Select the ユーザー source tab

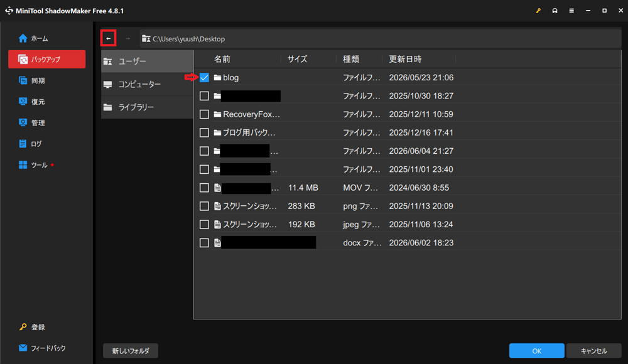click(147, 62)
